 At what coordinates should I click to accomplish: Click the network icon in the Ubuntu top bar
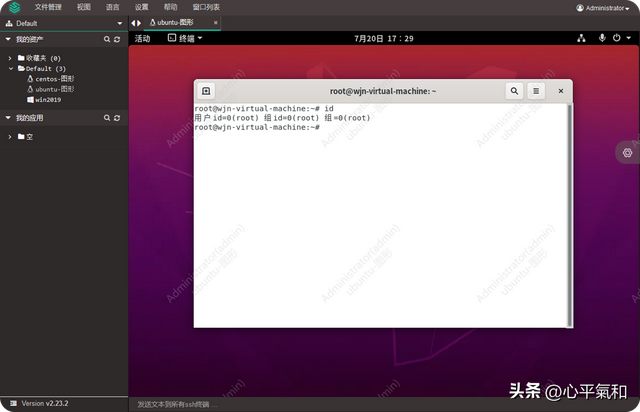[581, 38]
